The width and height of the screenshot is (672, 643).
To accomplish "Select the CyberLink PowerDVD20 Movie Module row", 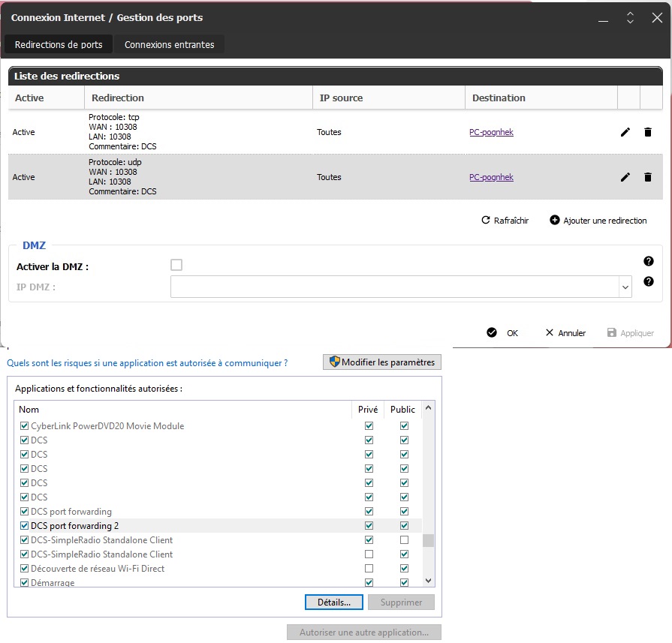I will coord(218,426).
